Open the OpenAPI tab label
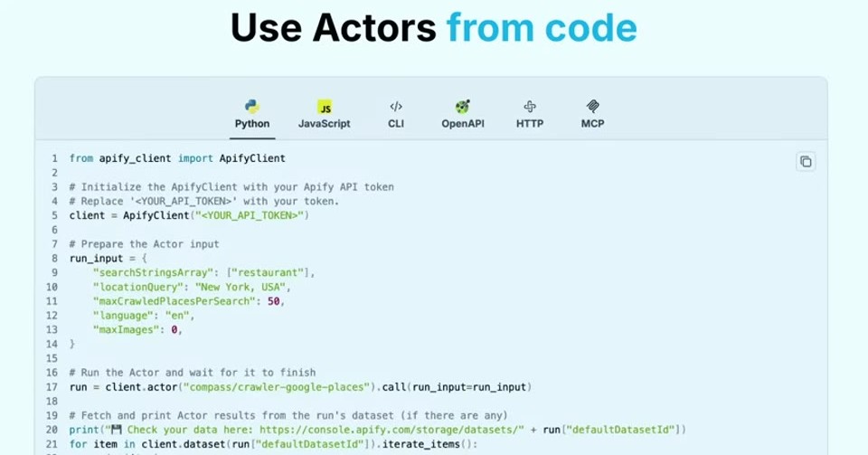Image resolution: width=868 pixels, height=455 pixels. point(463,124)
